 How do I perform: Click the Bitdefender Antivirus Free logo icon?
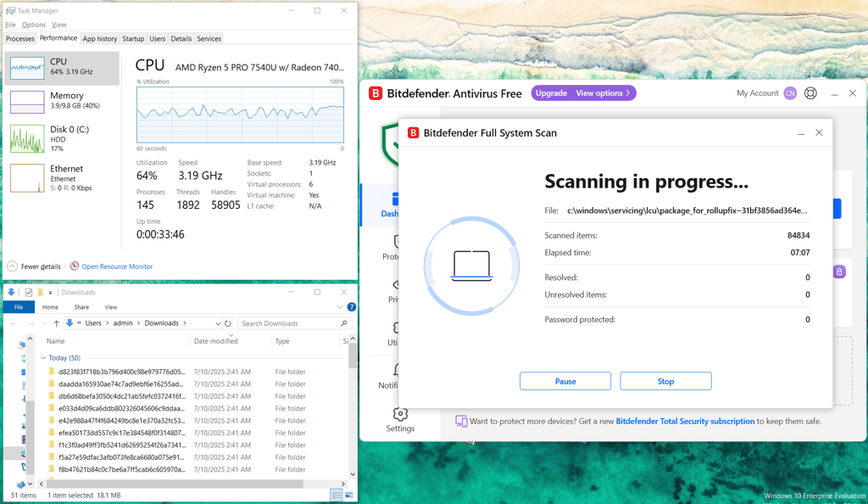376,93
